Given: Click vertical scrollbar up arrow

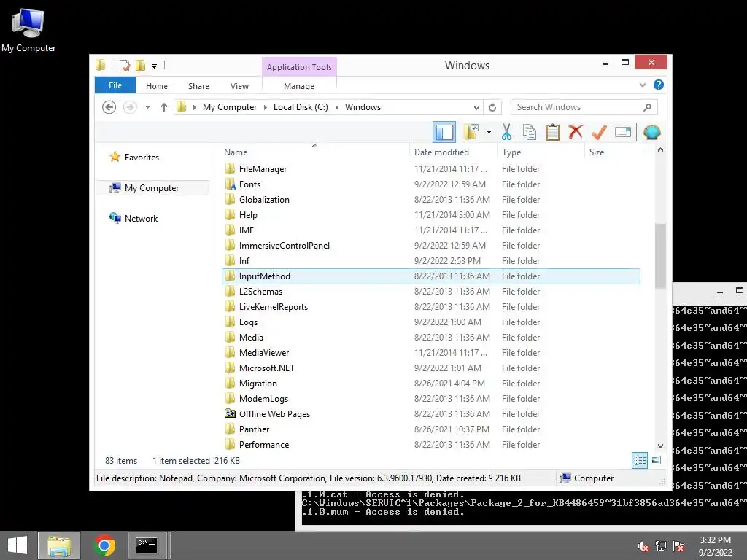Looking at the screenshot, I should 660,150.
